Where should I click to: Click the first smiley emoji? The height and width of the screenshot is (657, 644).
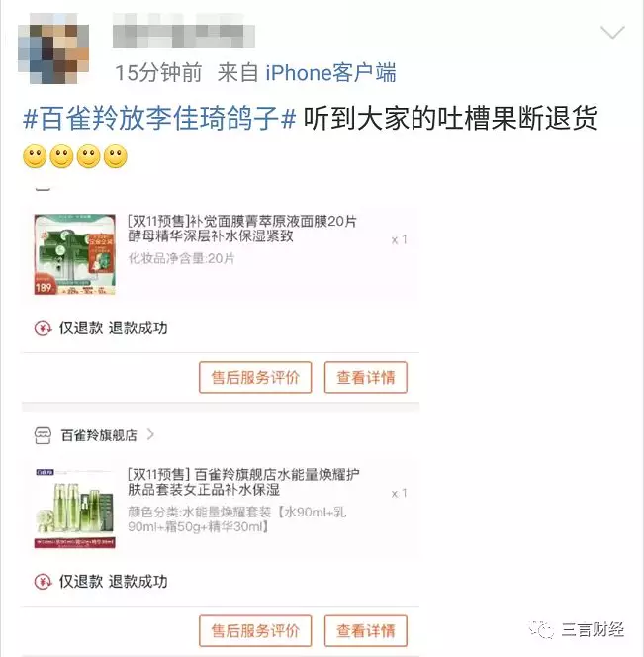[35, 156]
